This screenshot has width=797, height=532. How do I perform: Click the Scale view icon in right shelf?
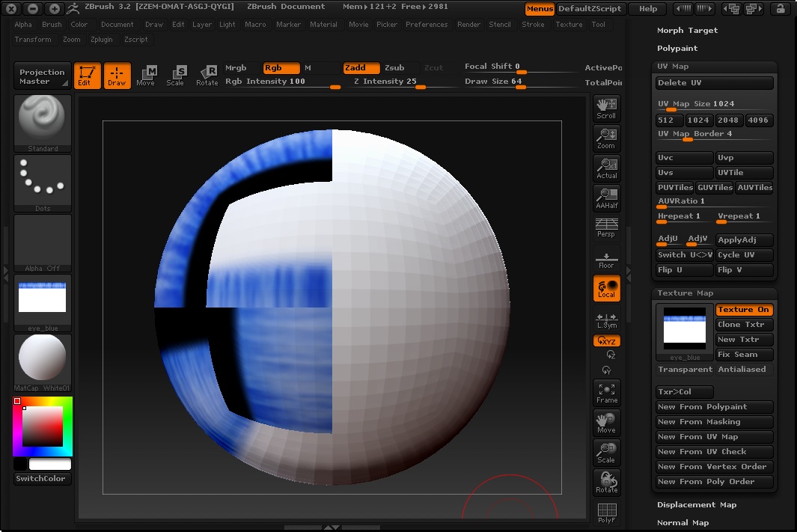pos(606,453)
